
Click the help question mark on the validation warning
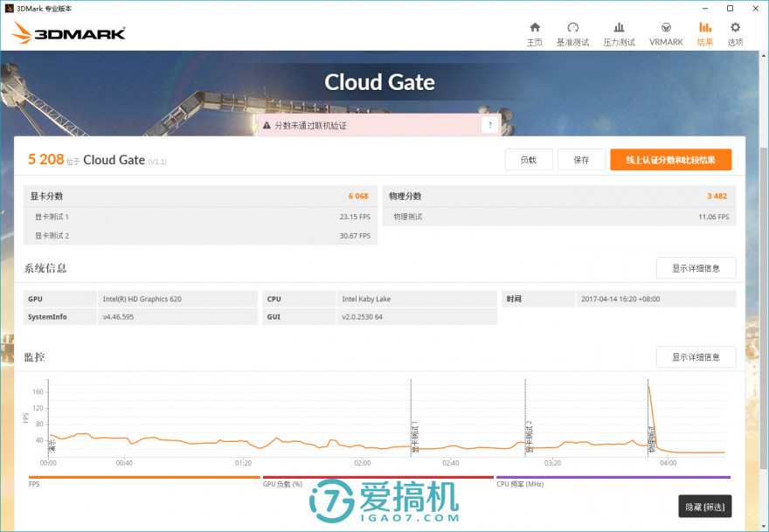489,126
